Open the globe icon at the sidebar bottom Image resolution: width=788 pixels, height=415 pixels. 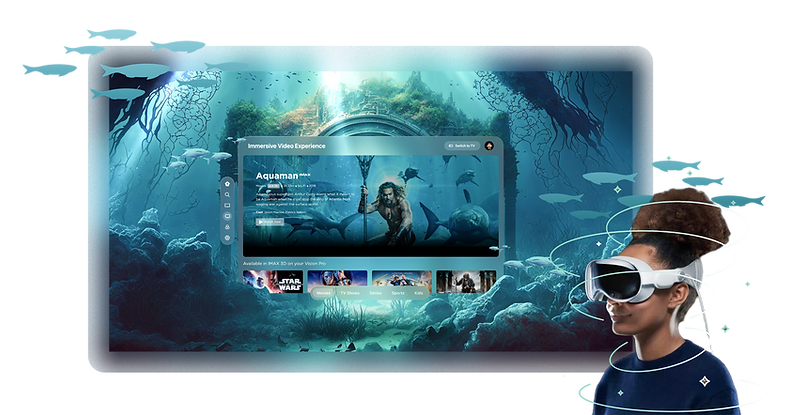(227, 238)
